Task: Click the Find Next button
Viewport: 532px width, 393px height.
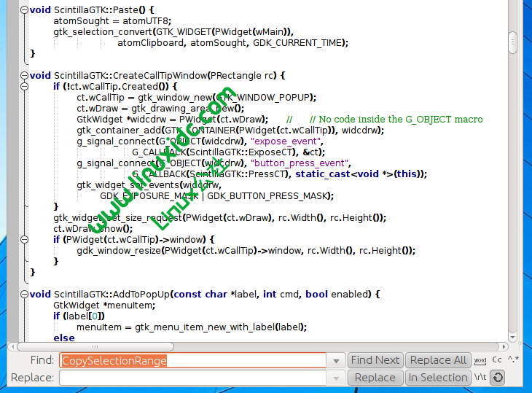Action: click(x=375, y=360)
